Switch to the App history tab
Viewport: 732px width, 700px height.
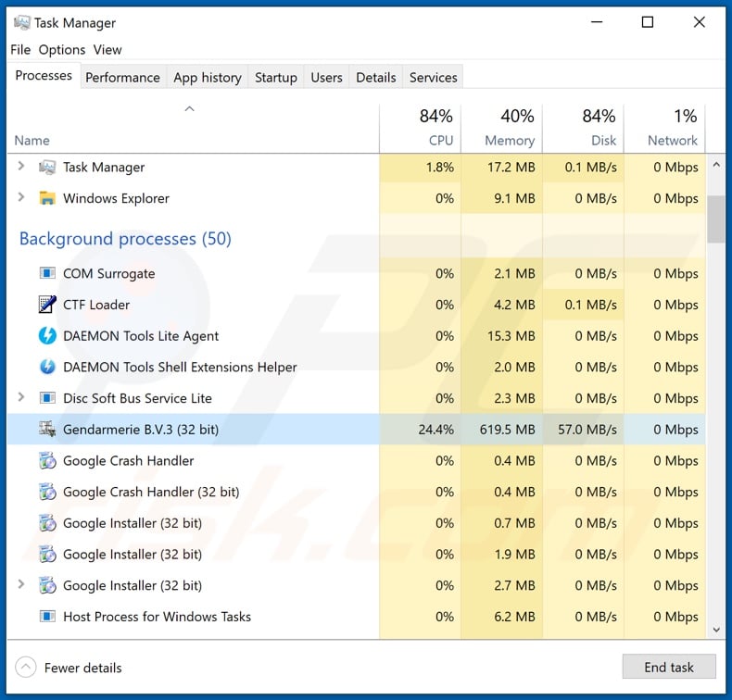click(208, 78)
